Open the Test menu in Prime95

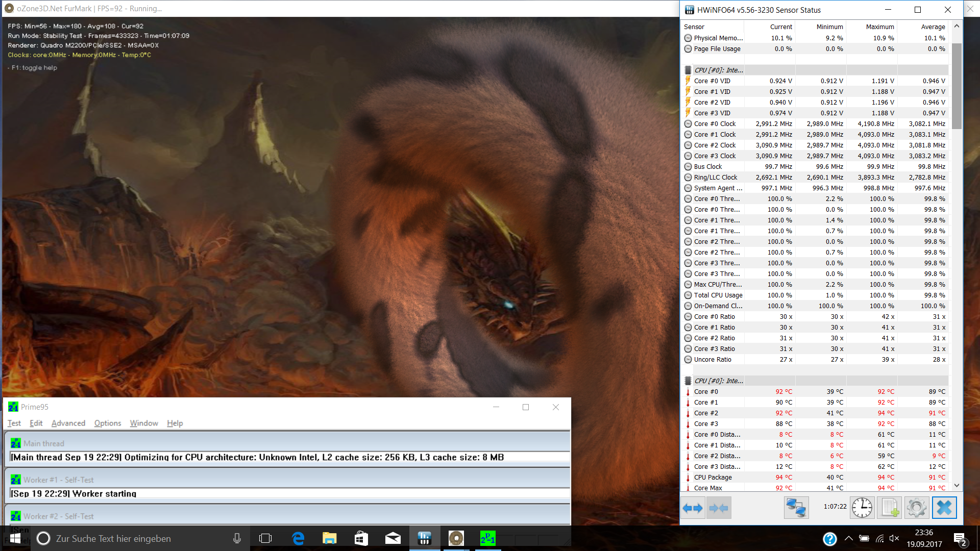click(14, 423)
